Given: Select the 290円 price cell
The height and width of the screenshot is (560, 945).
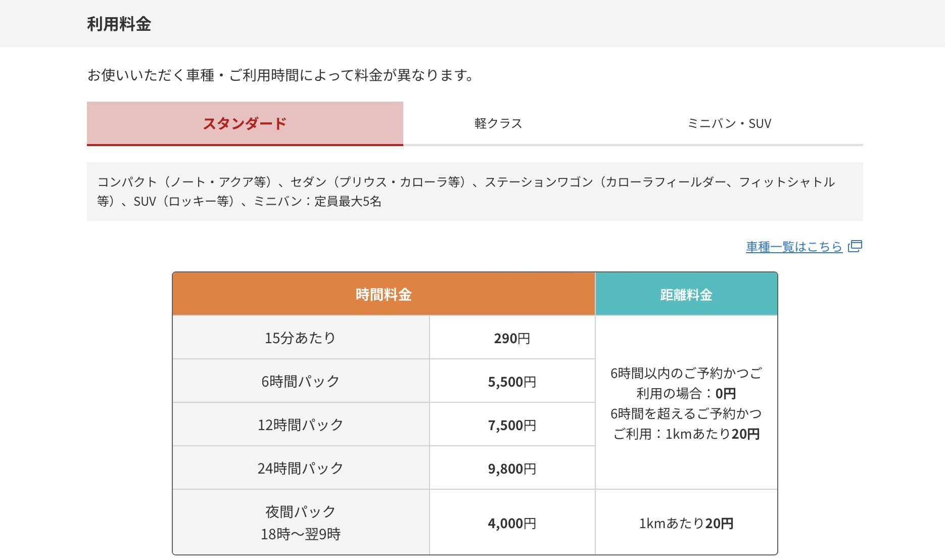Looking at the screenshot, I should pos(512,338).
